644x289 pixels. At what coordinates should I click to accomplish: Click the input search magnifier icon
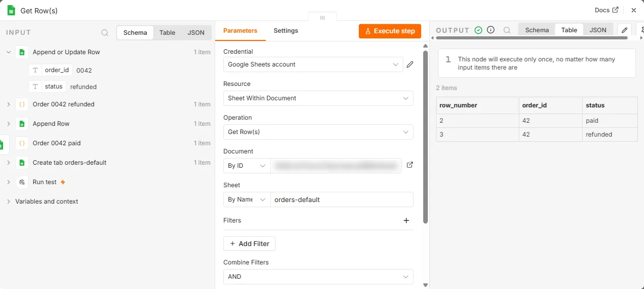(105, 33)
